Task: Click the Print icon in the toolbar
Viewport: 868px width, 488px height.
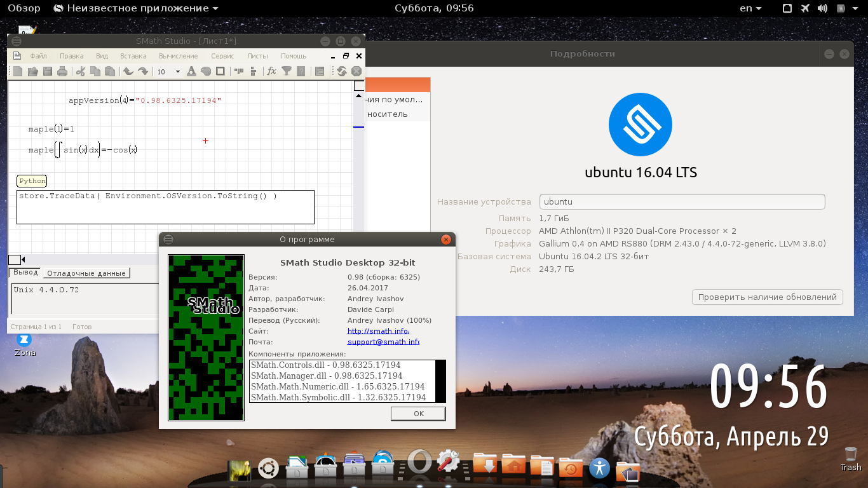Action: (x=62, y=72)
